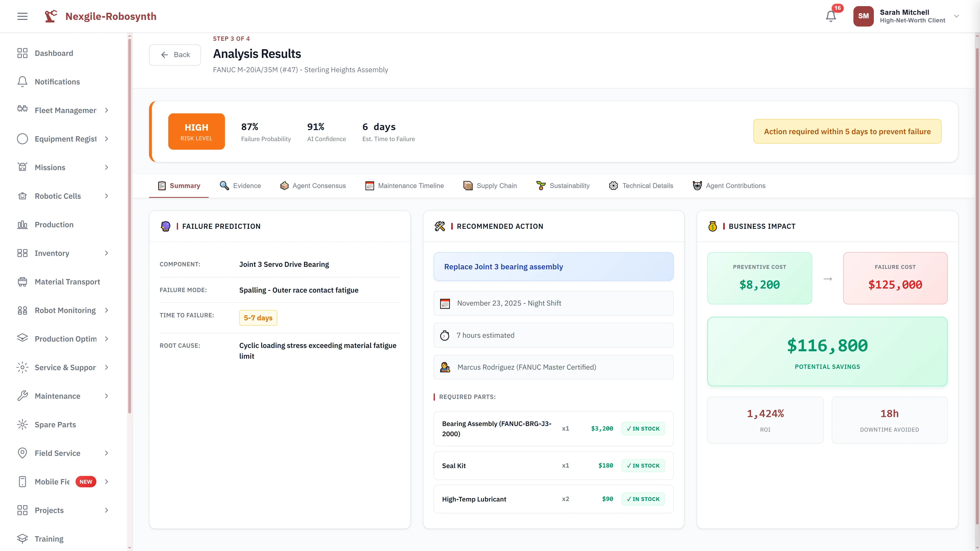The image size is (980, 551).
Task: Open the Dashboard sidebar icon
Action: pos(22,53)
